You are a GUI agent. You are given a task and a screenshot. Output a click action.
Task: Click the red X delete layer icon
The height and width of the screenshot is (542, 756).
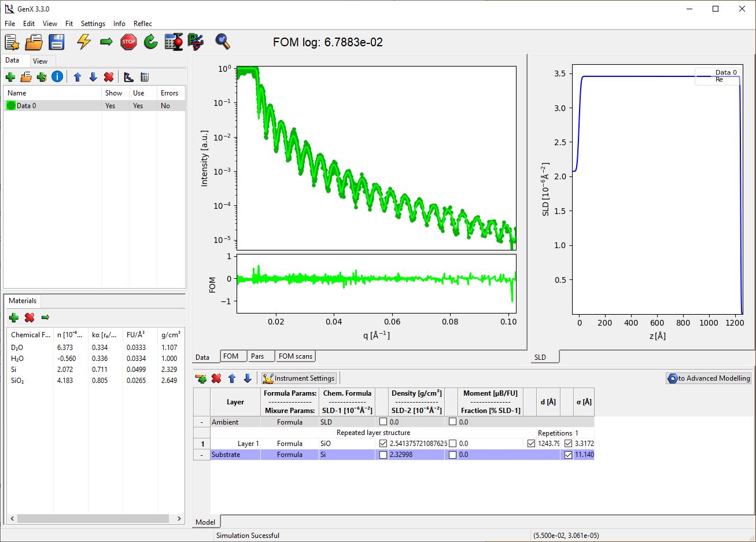pyautogui.click(x=216, y=378)
